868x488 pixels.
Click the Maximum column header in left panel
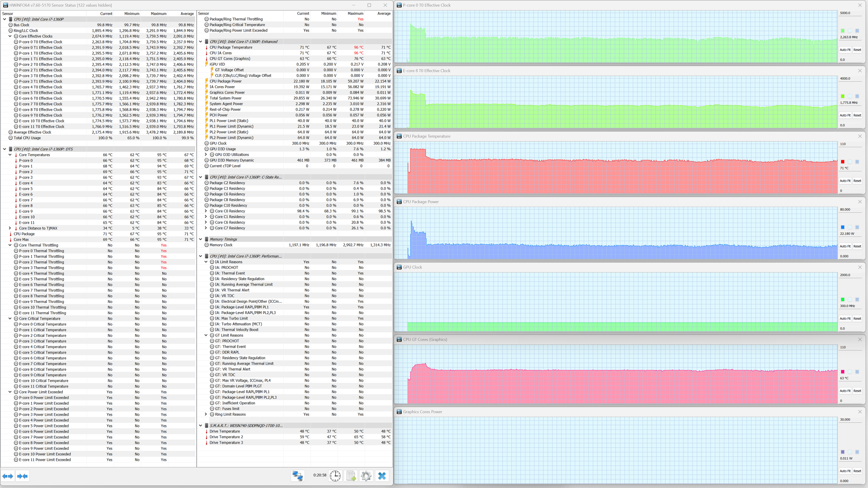point(158,14)
